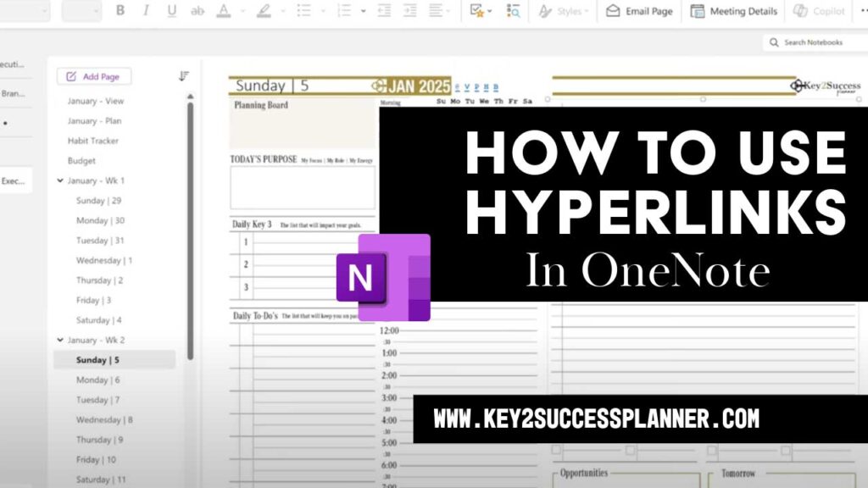Apply bold formatting
The height and width of the screenshot is (488, 868).
pos(120,11)
